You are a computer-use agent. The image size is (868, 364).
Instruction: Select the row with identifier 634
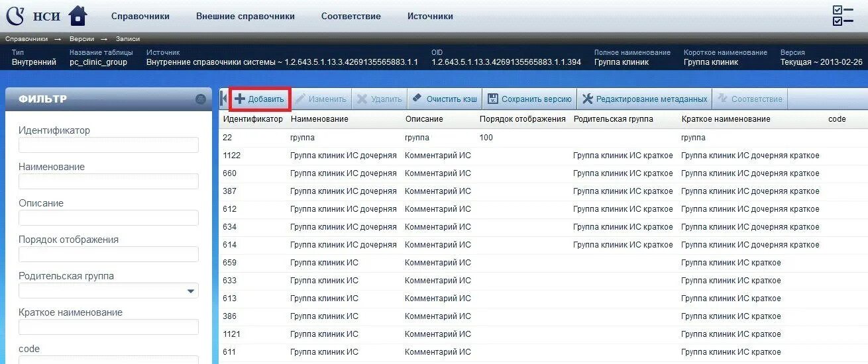tap(543, 227)
